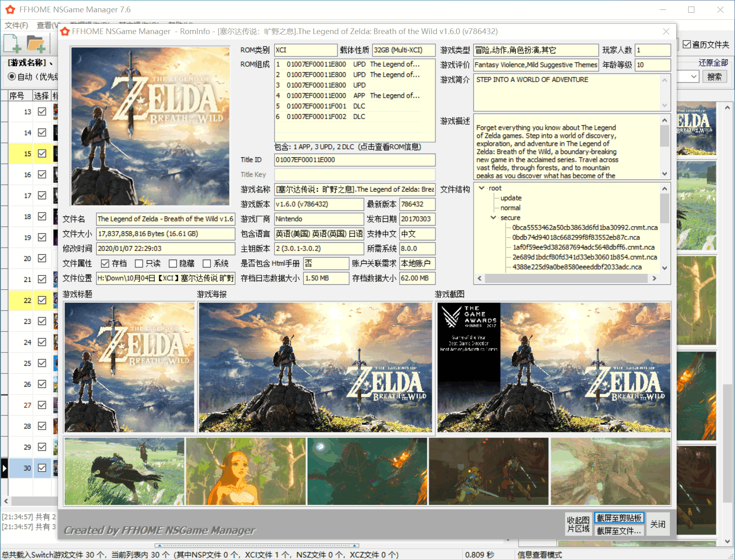
Task: Click the 关闭 button
Action: [x=658, y=524]
